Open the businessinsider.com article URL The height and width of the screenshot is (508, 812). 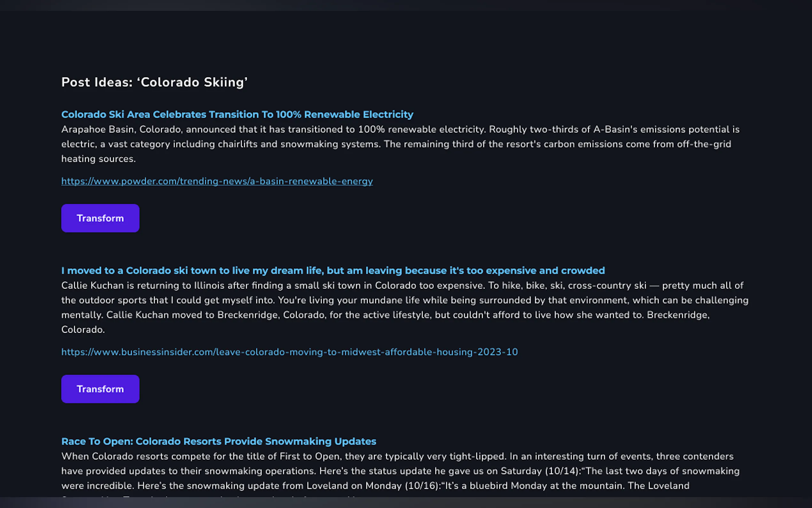(289, 352)
